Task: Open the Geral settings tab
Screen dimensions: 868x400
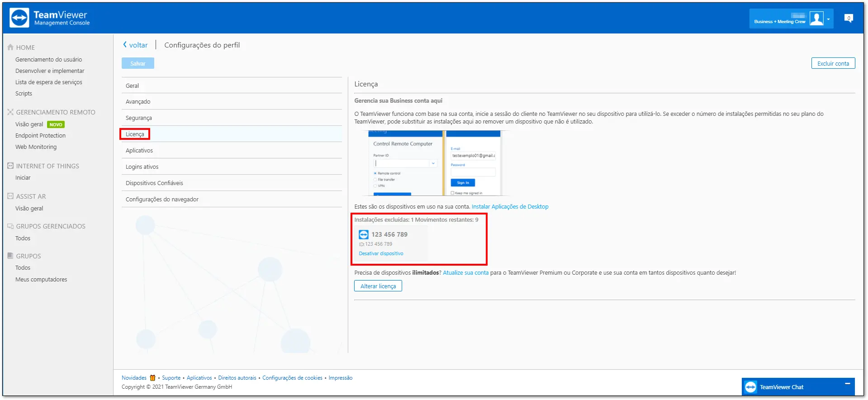Action: [x=232, y=86]
